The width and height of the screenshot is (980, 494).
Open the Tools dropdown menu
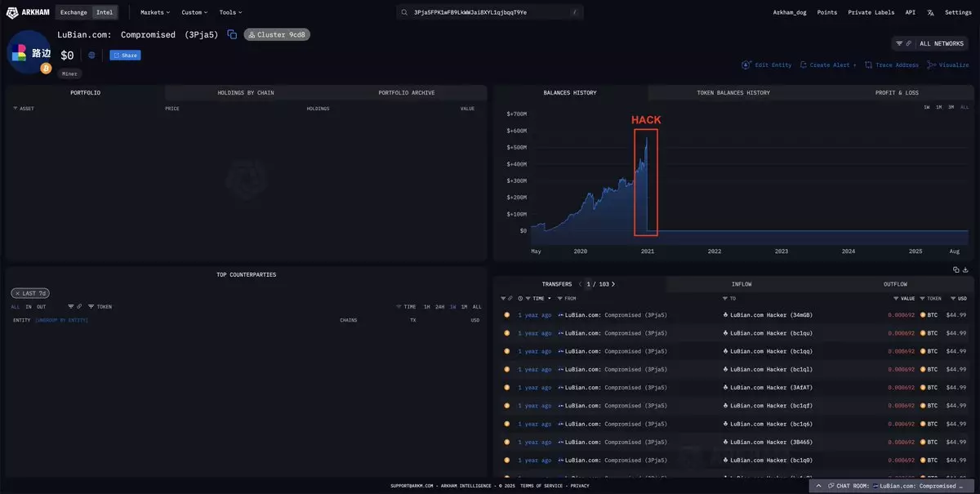point(230,12)
